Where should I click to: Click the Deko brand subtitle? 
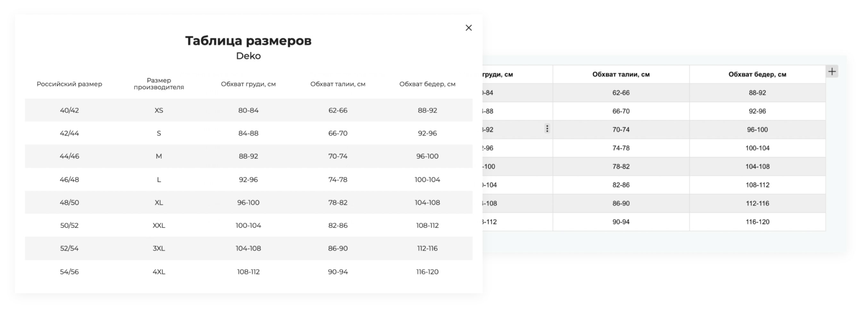click(x=248, y=56)
